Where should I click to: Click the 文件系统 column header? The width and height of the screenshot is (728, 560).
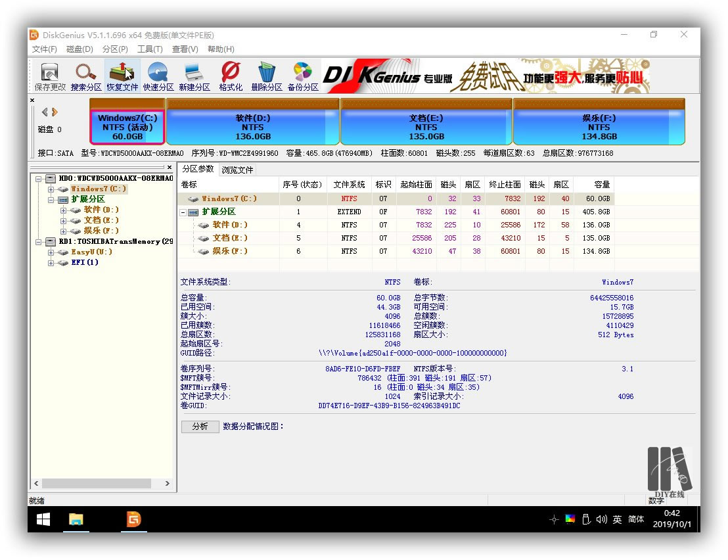click(x=349, y=184)
